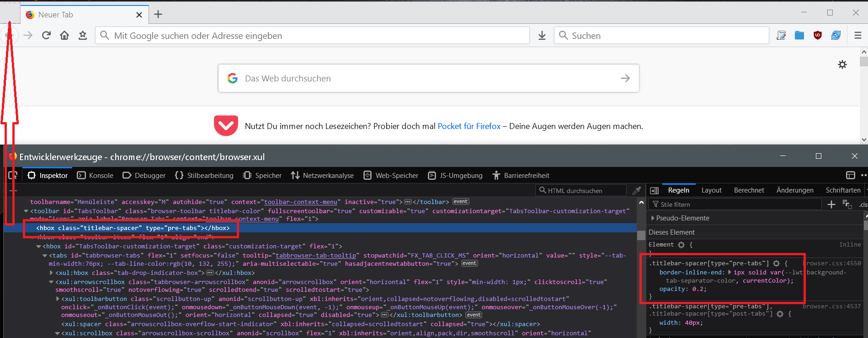The height and width of the screenshot is (338, 868).
Task: Switch to the Layout side tab
Action: coord(711,190)
